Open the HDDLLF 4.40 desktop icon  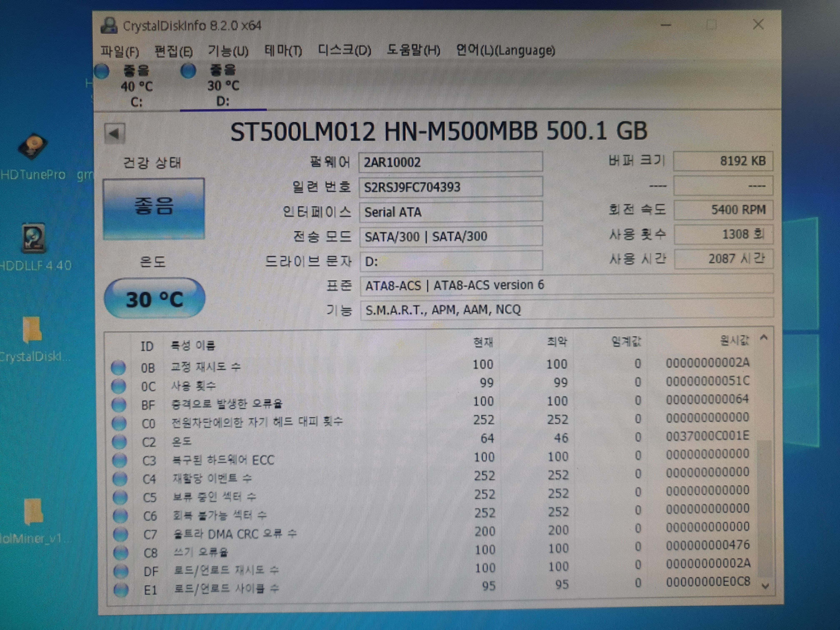pos(34,247)
